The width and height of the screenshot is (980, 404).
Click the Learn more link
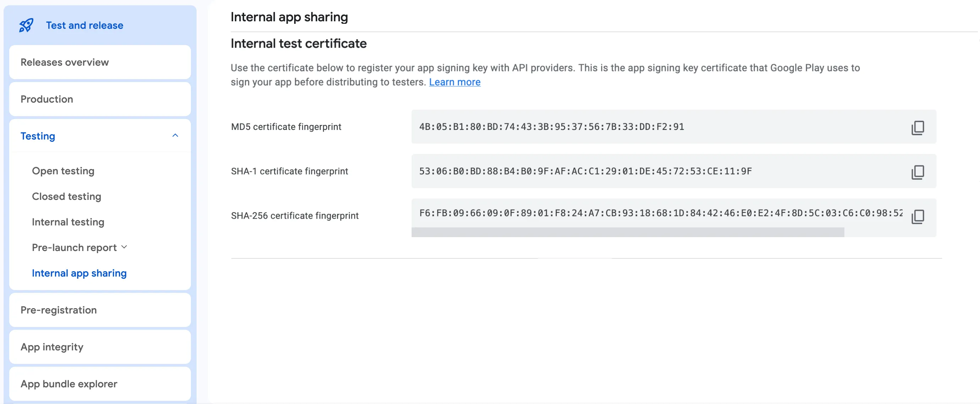455,82
